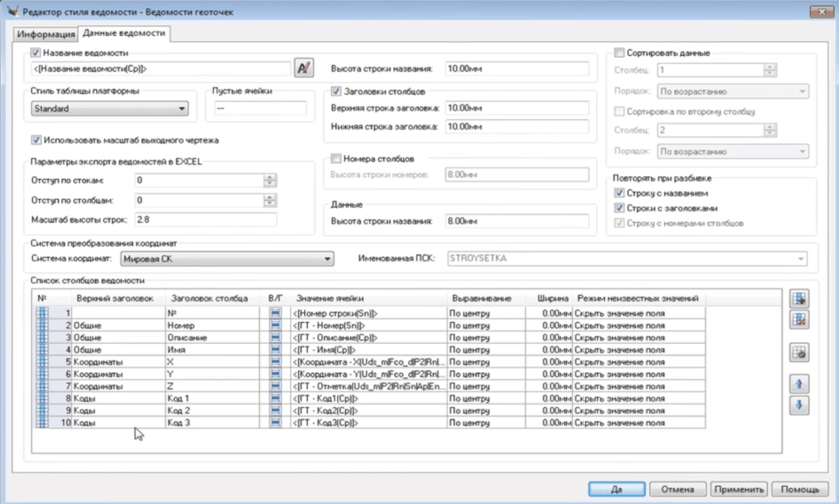The height and width of the screenshot is (504, 839).
Task: Click Верхняя строка заголовка height field
Action: 517,108
